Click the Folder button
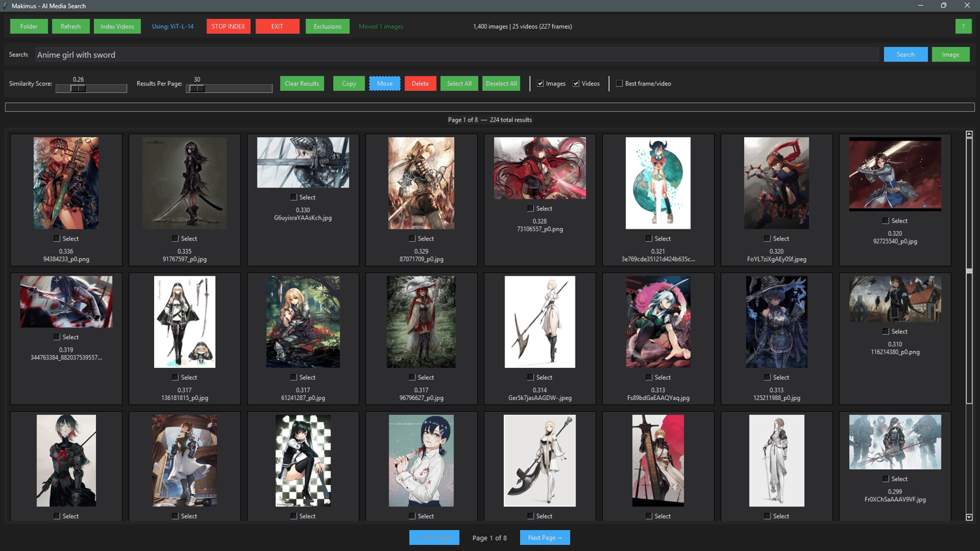Screen dimensions: 980x551 (29, 26)
